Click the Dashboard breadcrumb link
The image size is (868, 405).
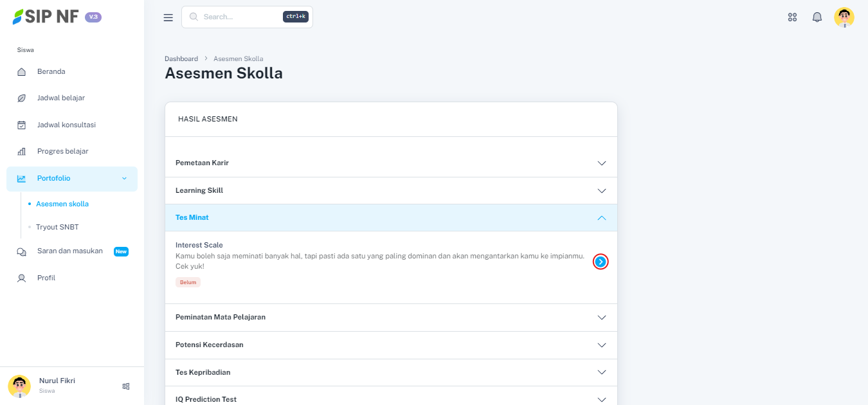tap(181, 59)
